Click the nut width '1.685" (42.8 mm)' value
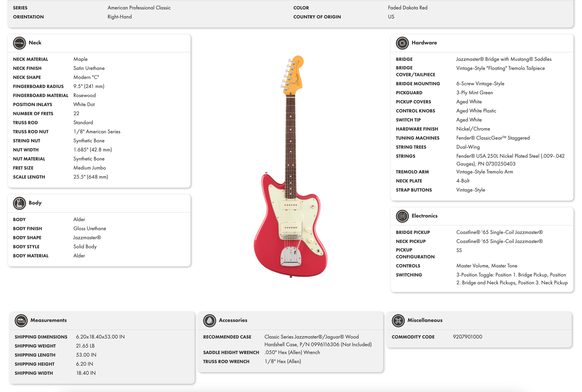 pyautogui.click(x=92, y=150)
